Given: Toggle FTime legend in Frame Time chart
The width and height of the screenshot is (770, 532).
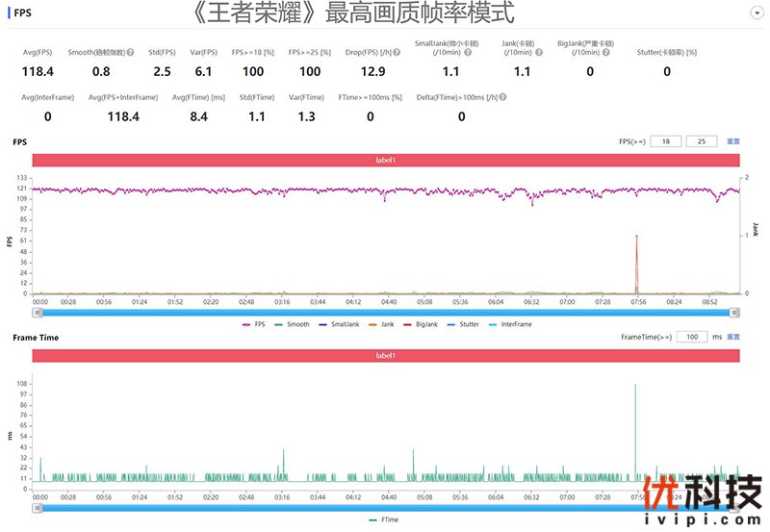Looking at the screenshot, I should [x=386, y=519].
